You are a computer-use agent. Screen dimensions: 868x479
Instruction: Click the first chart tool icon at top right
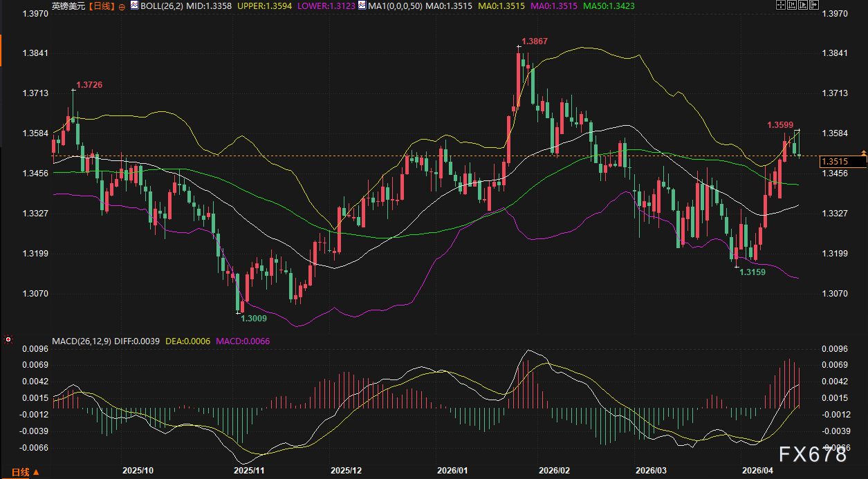click(782, 6)
